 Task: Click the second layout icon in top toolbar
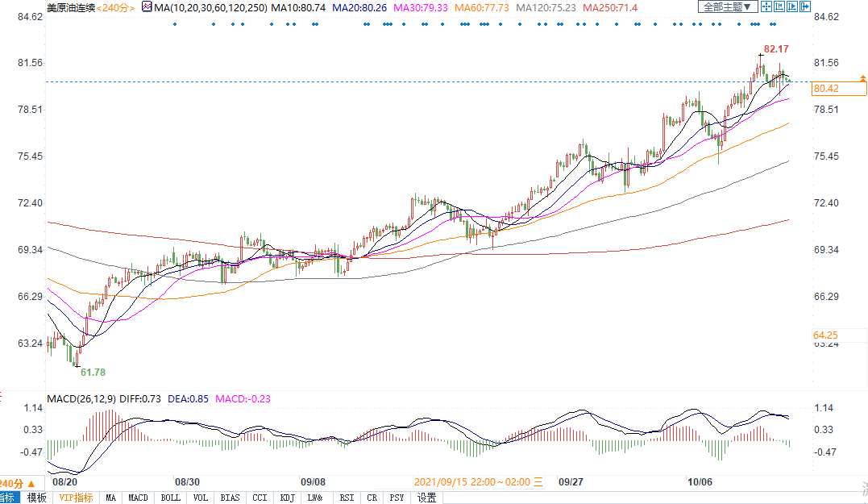click(x=779, y=7)
